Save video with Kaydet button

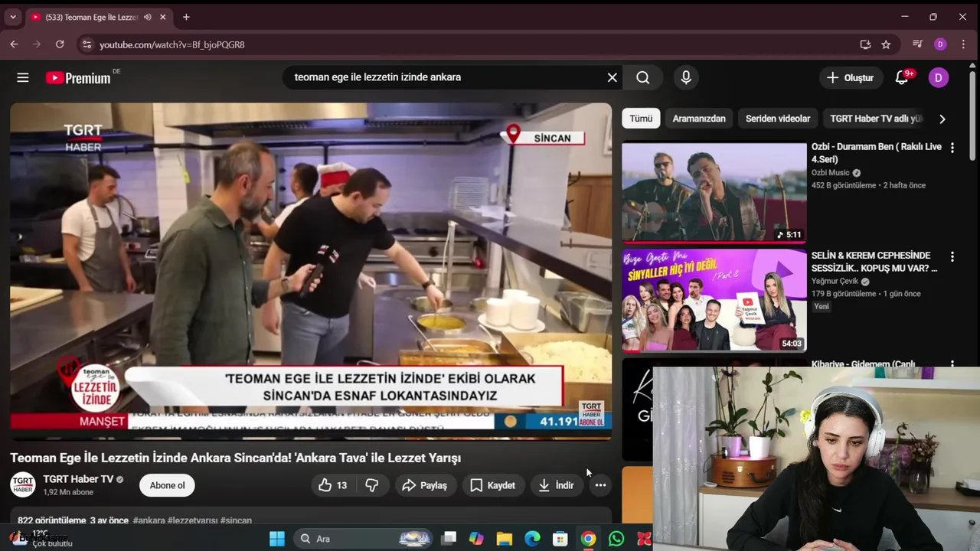coord(492,485)
